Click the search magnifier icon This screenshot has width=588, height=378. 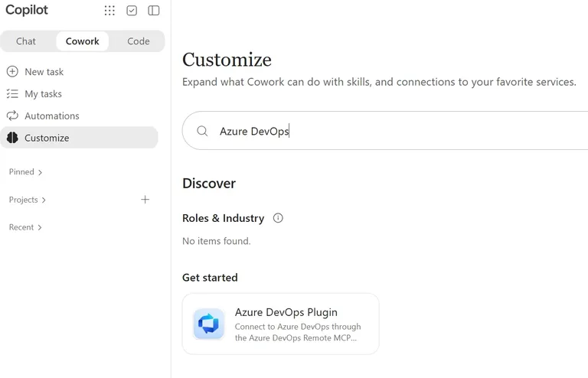click(202, 131)
